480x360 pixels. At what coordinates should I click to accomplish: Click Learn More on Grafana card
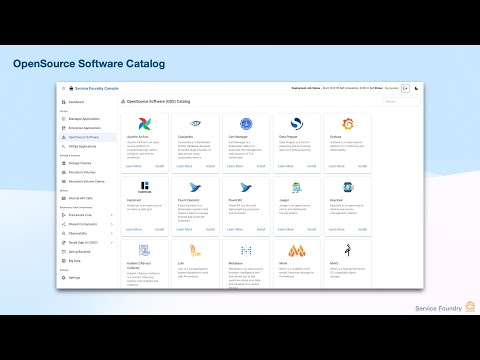[x=337, y=166]
